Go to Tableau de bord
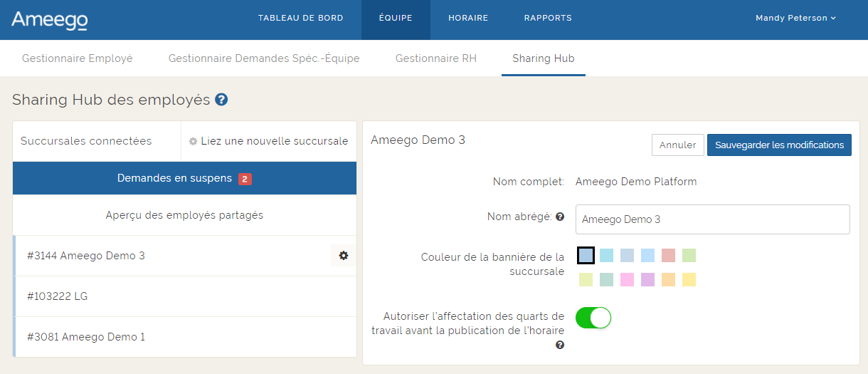 (301, 19)
